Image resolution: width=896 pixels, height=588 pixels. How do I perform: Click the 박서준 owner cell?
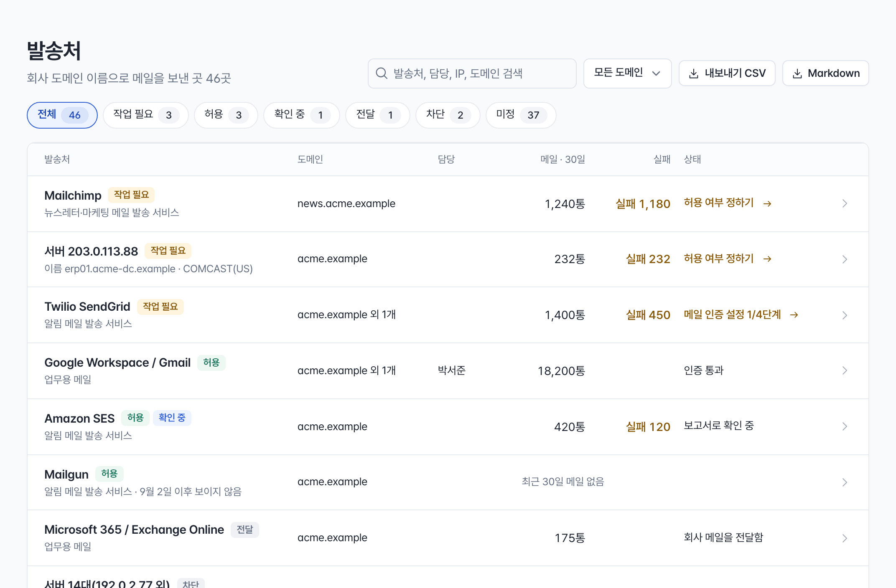click(451, 370)
